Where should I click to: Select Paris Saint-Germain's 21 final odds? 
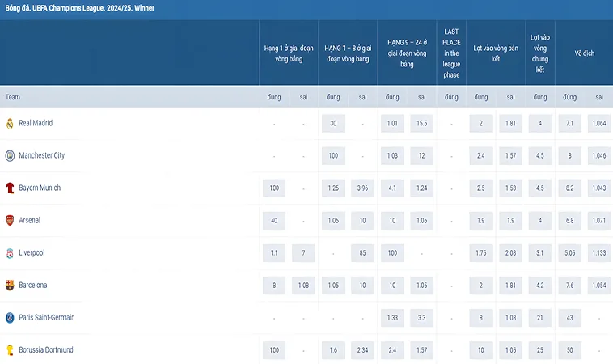540,318
